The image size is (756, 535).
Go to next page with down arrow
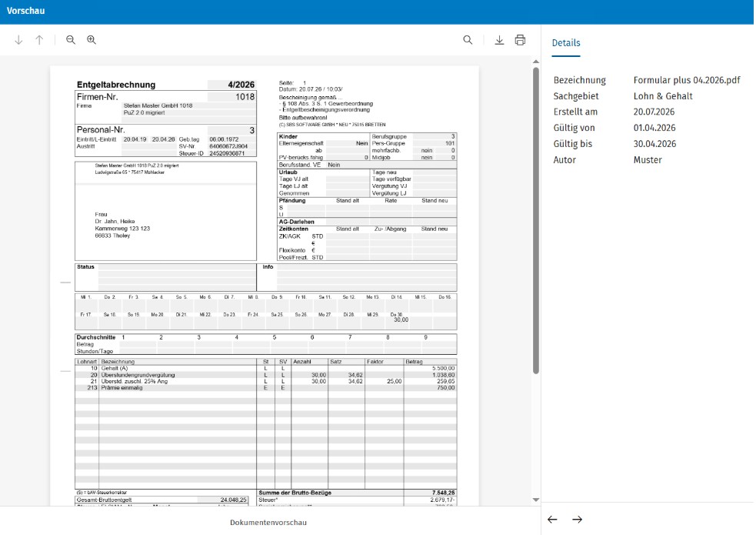point(18,40)
